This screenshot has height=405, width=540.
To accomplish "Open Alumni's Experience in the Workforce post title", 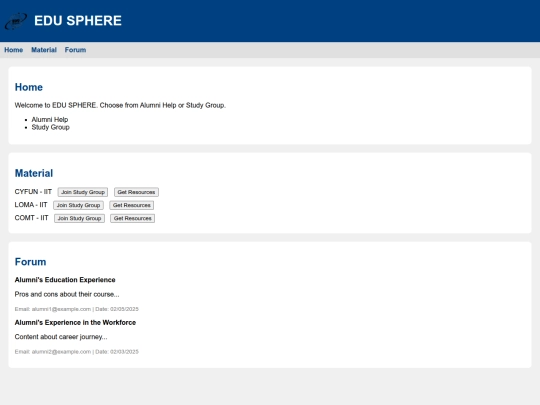I will pos(75,322).
